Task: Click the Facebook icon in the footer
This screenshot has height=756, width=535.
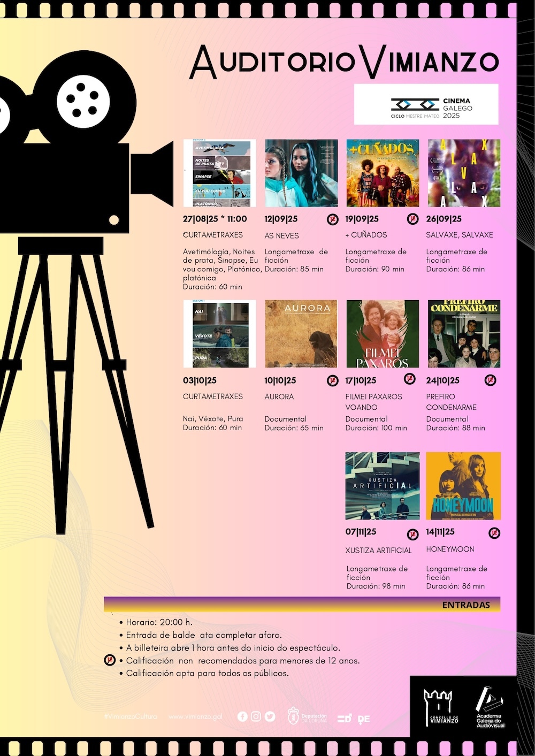Action: (242, 716)
